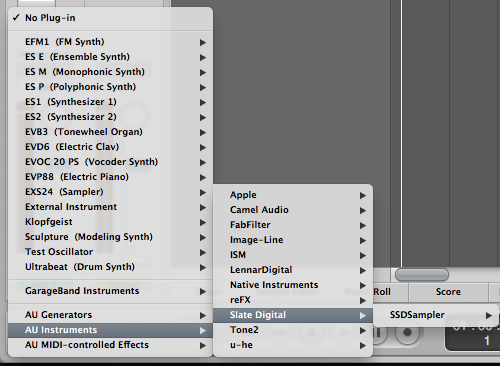This screenshot has width=500, height=366.
Task: Open AU MIDI-controlled Effects submenu
Action: [x=110, y=345]
